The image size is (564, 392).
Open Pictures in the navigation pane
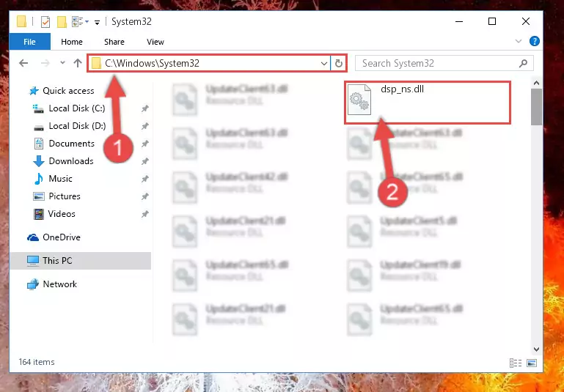[x=65, y=196]
